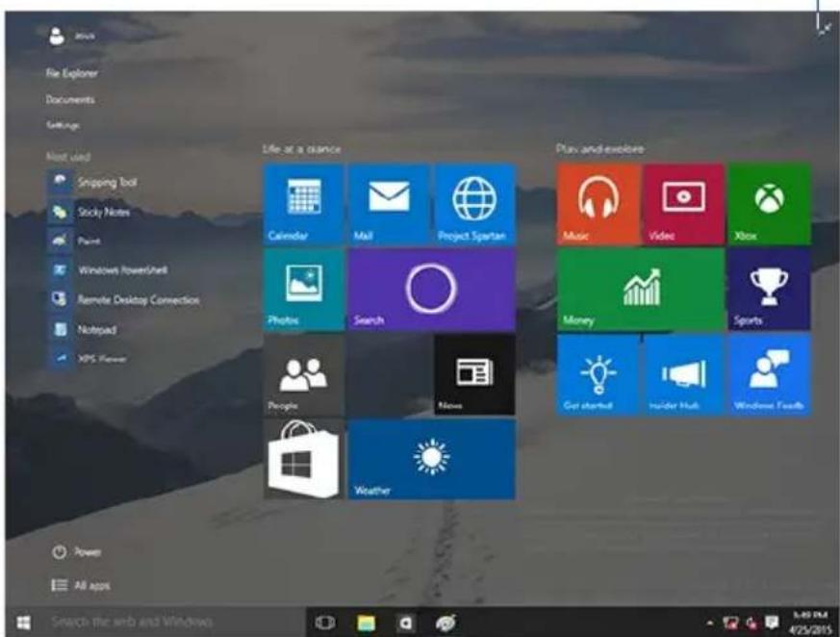
Task: Open the Sports trophy tile
Action: click(770, 290)
